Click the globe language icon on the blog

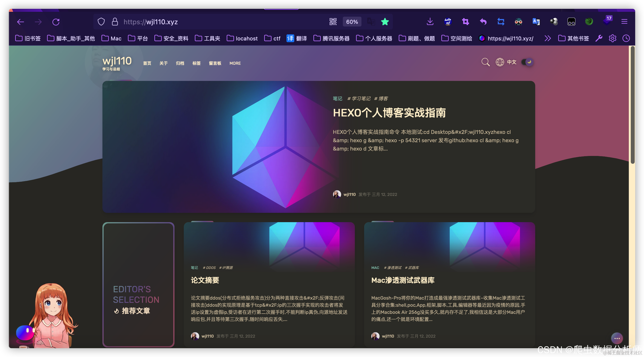[x=500, y=62]
